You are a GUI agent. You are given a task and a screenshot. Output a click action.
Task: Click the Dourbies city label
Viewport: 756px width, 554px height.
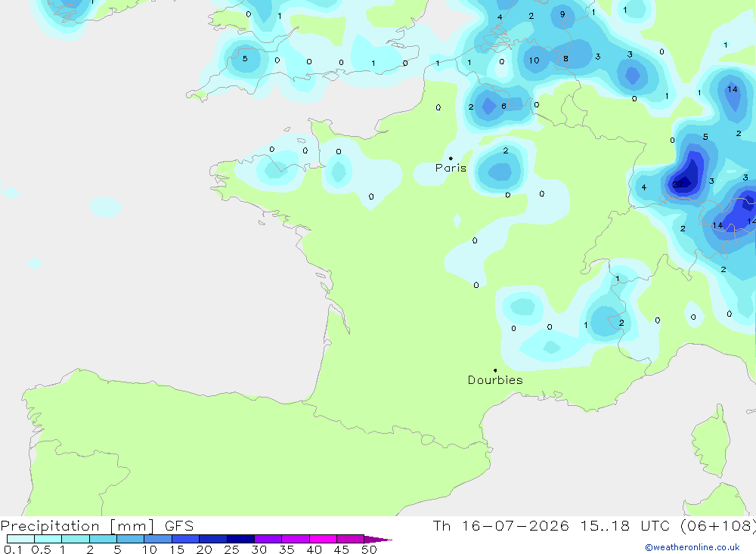495,380
